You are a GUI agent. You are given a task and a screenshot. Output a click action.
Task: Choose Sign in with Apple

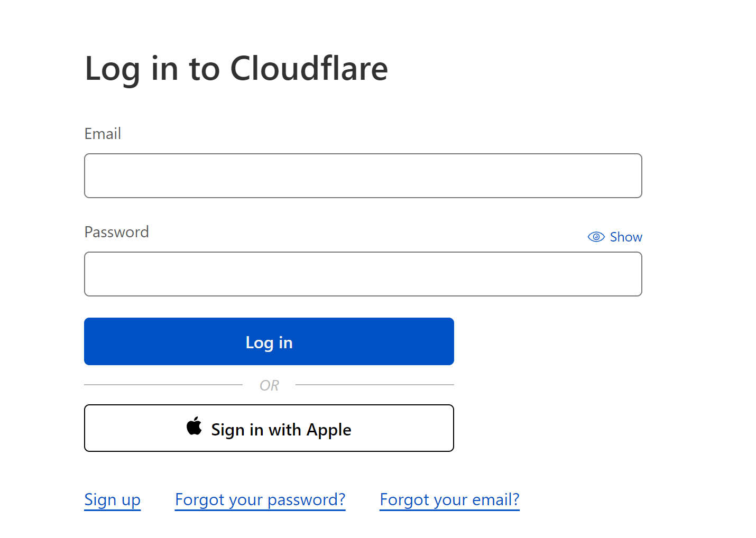click(x=269, y=428)
